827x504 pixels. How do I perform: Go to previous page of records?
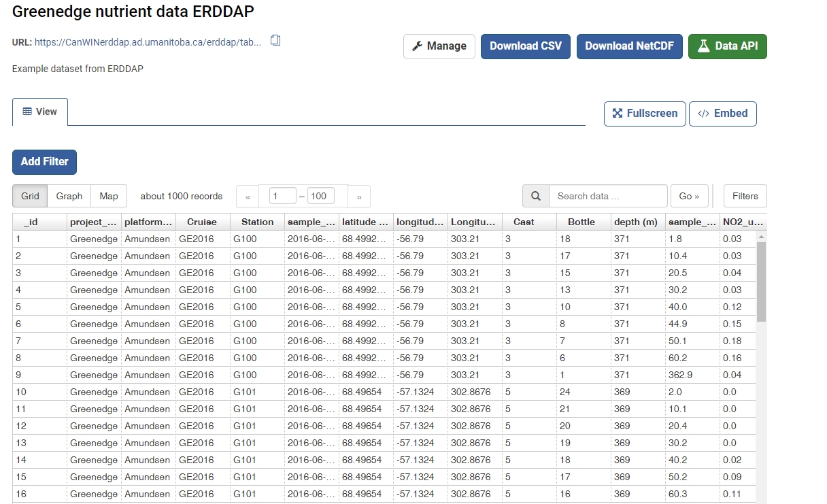click(248, 197)
